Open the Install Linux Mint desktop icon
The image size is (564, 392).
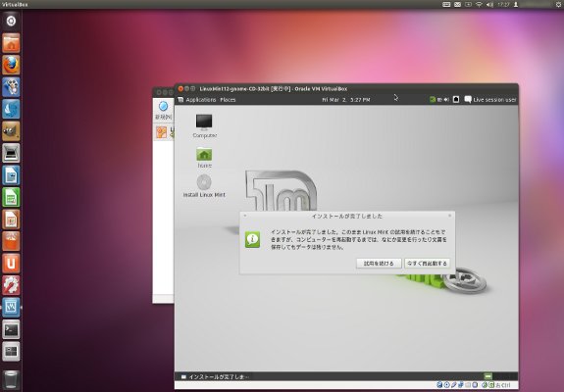tap(204, 186)
